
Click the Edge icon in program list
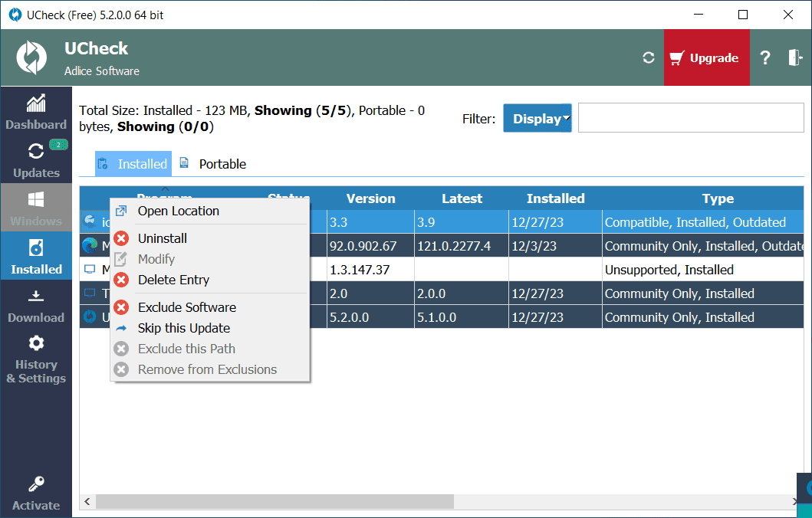click(x=90, y=245)
